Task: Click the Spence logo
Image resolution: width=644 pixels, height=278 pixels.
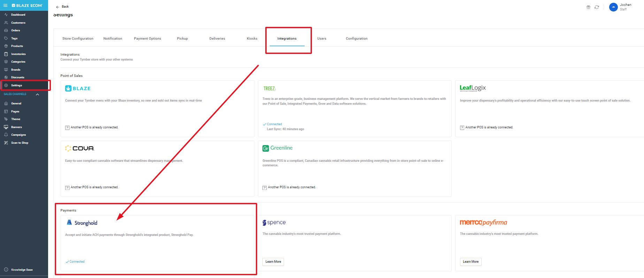Action: pos(274,223)
